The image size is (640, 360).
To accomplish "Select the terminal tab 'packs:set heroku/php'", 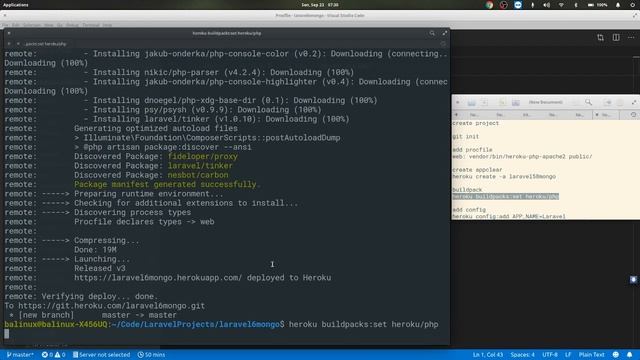I will point(45,44).
